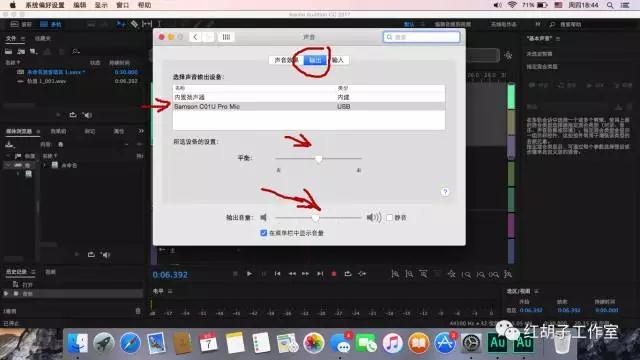Switch to 收藏夹 favorites tab
640x360 pixels.
coord(42,38)
